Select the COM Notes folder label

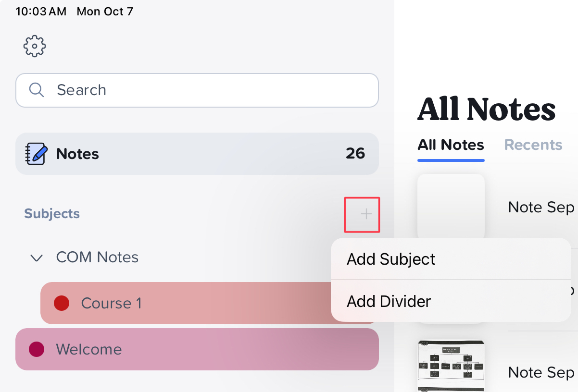pos(97,257)
